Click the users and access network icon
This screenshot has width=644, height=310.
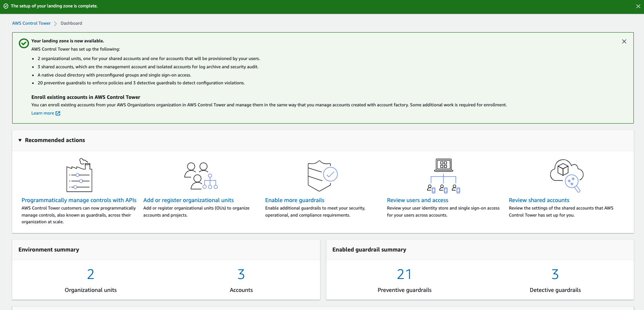point(444,176)
